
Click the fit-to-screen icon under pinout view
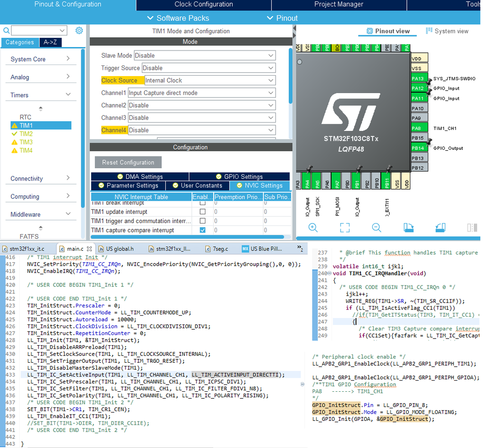click(345, 228)
